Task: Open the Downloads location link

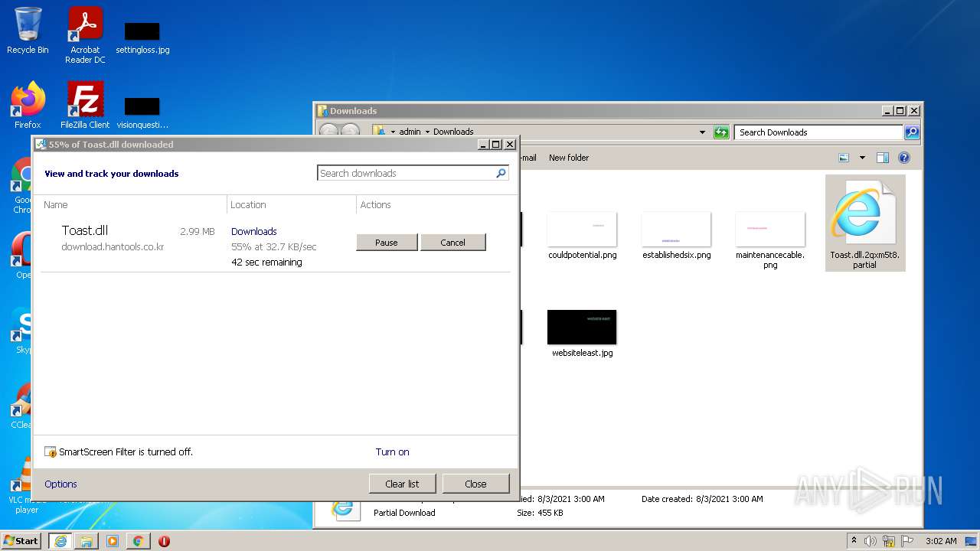Action: [x=254, y=232]
